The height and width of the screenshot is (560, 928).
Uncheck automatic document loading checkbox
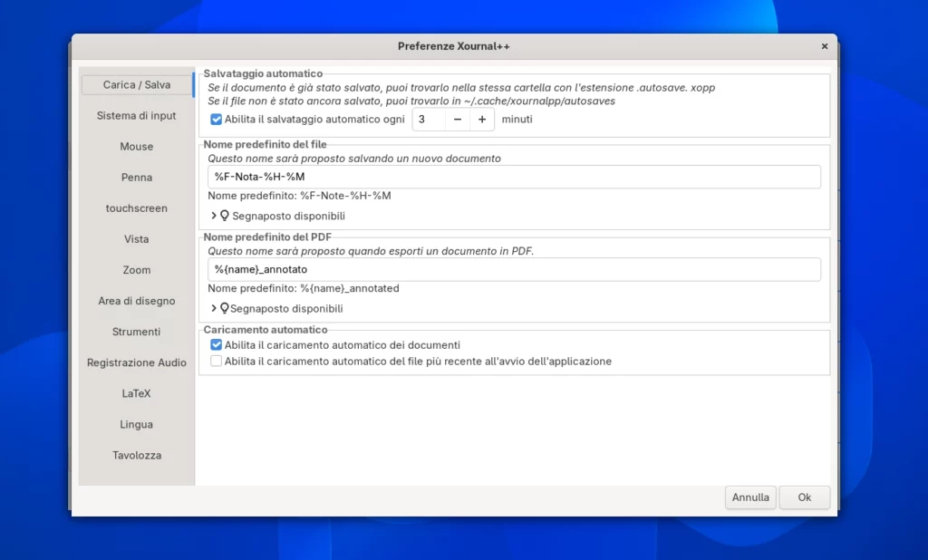coord(216,344)
